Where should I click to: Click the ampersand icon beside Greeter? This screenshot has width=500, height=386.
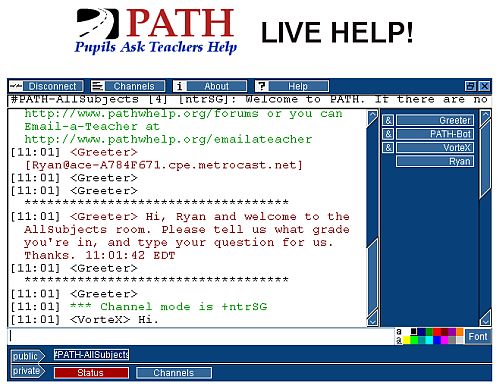pos(388,120)
